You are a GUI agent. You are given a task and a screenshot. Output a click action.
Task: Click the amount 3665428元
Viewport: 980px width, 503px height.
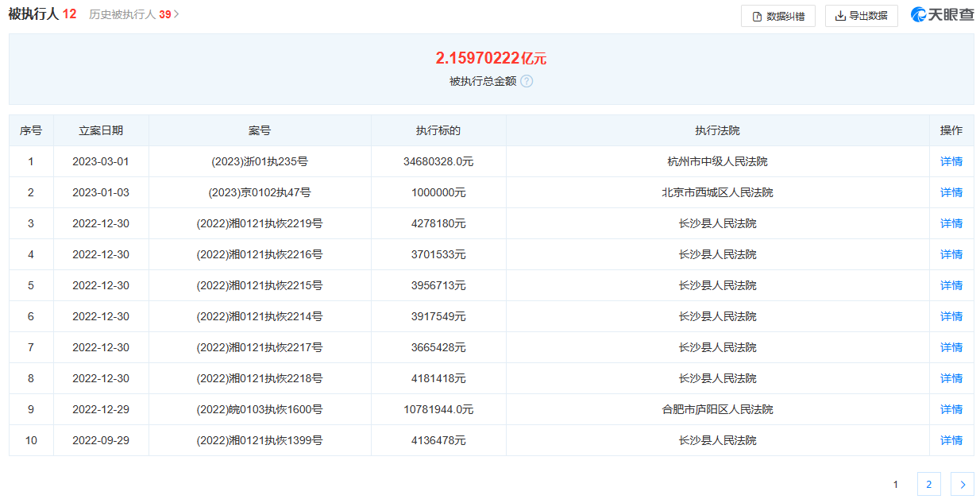438,347
